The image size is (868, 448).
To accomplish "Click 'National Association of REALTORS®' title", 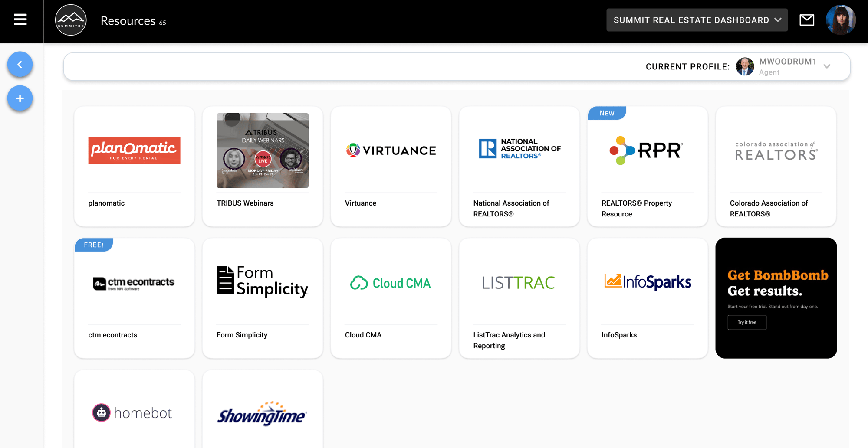I will point(511,209).
